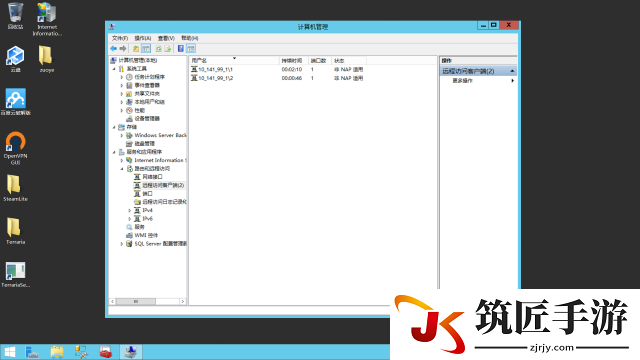Click the duration value 00:02:10
Image resolution: width=640 pixels, height=360 pixels.
pyautogui.click(x=292, y=69)
